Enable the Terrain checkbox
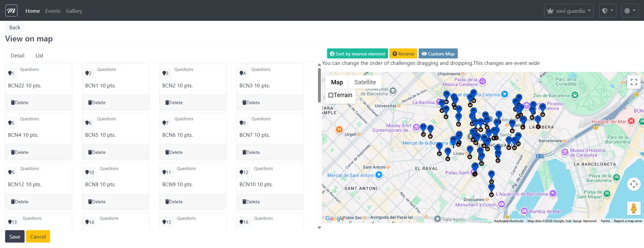The image size is (644, 248). pos(331,95)
